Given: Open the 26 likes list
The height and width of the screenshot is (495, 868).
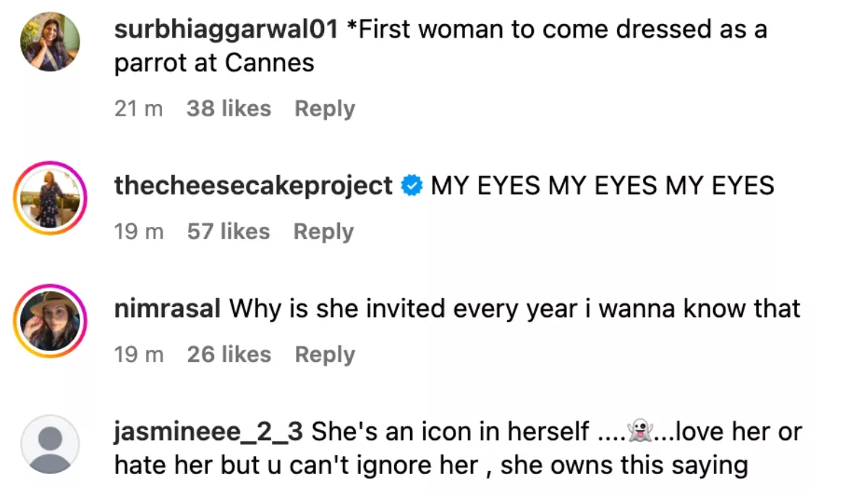Looking at the screenshot, I should coord(229,354).
